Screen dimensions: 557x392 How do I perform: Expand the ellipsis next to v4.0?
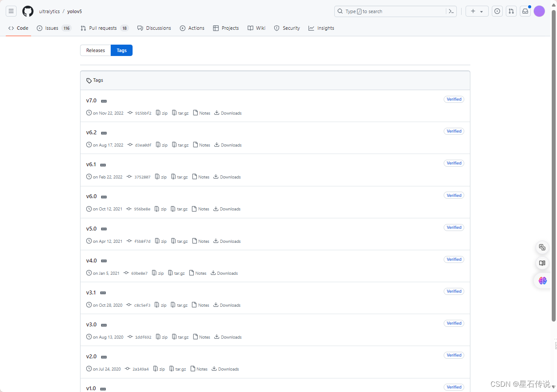pyautogui.click(x=104, y=261)
